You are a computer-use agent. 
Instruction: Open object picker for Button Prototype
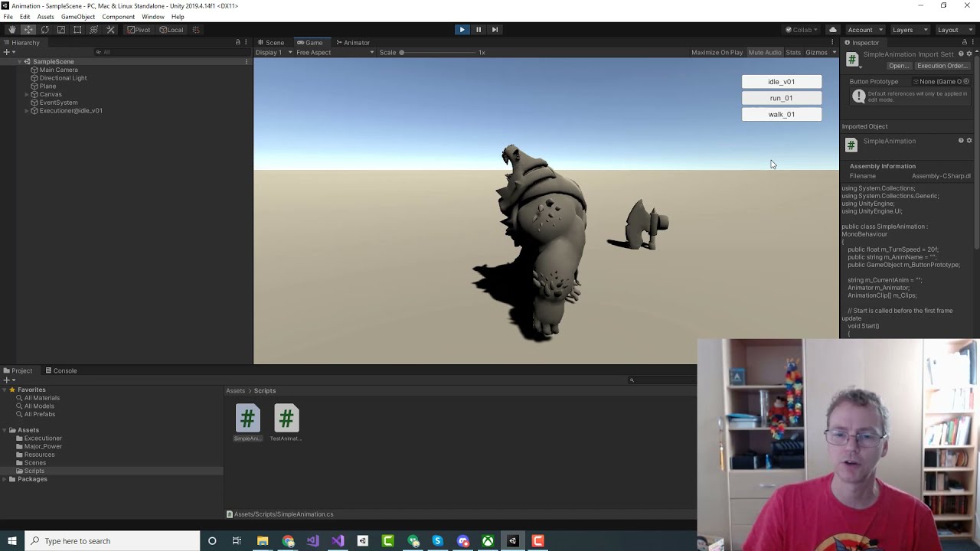pyautogui.click(x=966, y=81)
